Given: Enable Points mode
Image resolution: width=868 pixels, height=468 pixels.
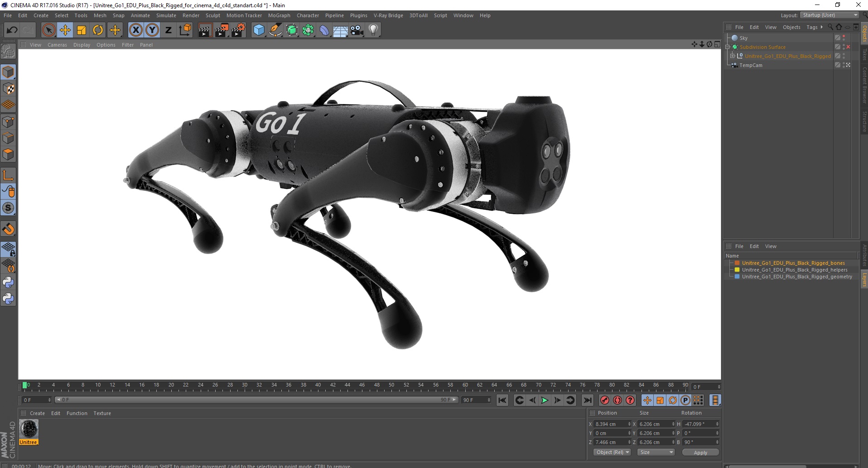Looking at the screenshot, I should [8, 122].
